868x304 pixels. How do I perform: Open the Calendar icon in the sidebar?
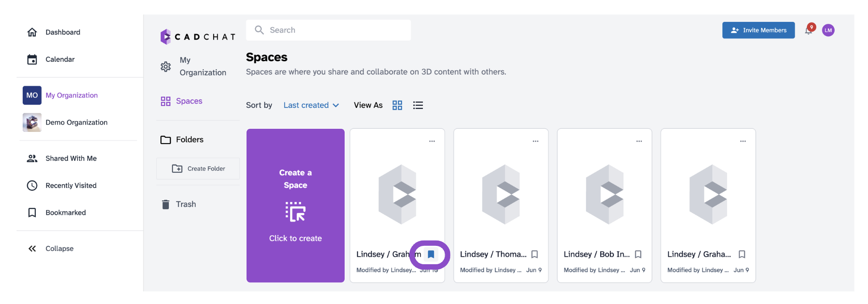32,59
